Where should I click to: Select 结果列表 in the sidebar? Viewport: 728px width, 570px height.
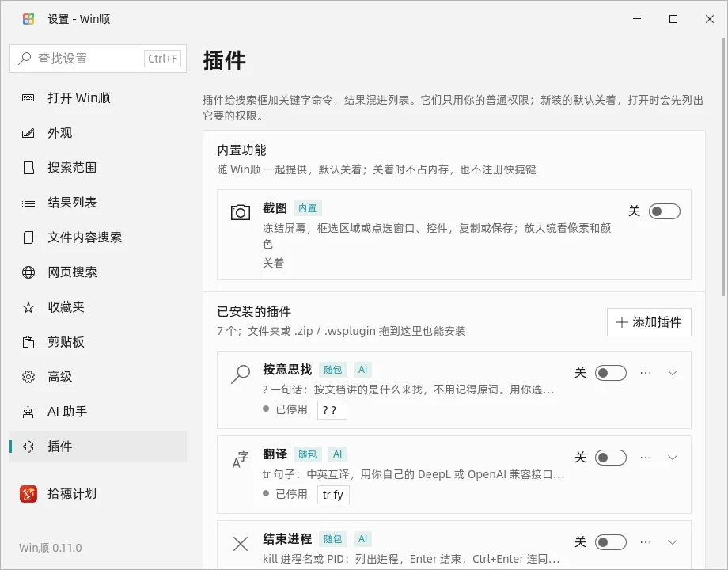(x=98, y=203)
